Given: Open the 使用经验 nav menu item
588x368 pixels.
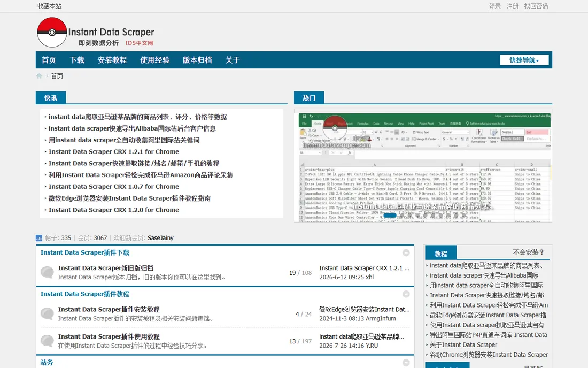Looking at the screenshot, I should click(x=154, y=60).
